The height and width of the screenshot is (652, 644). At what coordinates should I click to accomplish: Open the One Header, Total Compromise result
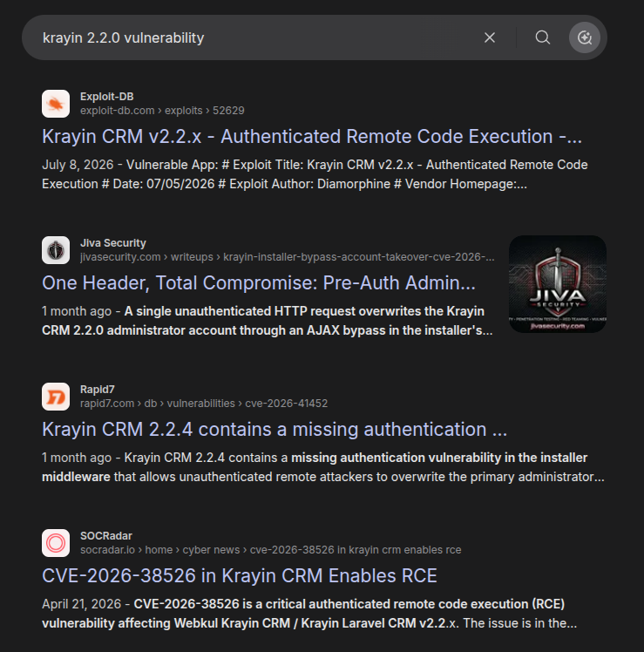click(259, 282)
